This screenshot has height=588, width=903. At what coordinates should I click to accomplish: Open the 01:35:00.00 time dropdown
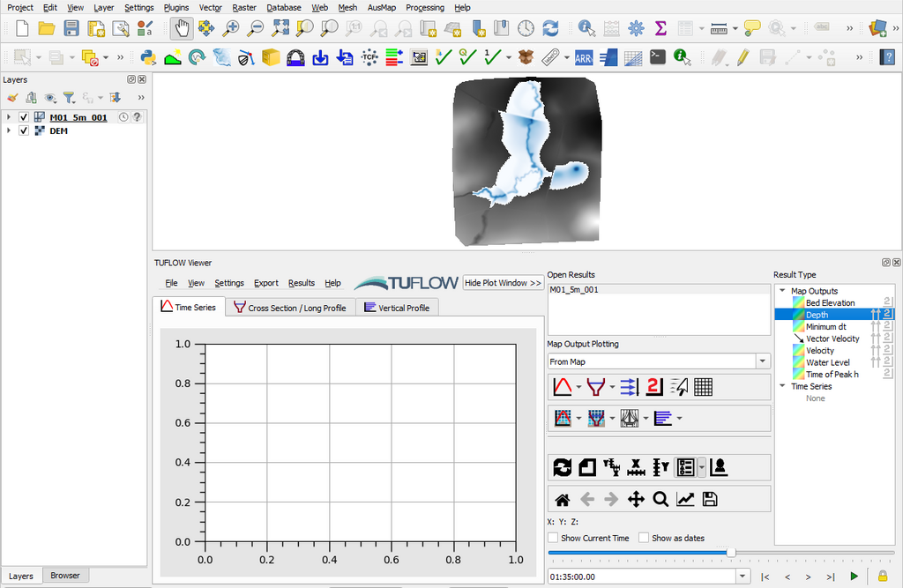click(x=743, y=577)
